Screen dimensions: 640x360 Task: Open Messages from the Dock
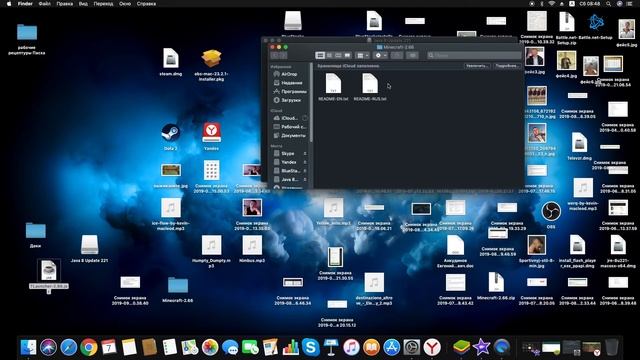click(230, 347)
